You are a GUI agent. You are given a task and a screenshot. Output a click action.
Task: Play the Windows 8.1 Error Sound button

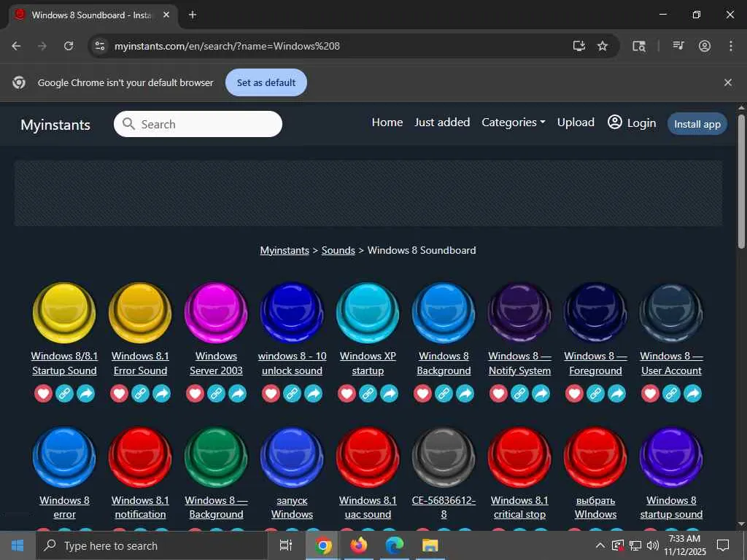pyautogui.click(x=140, y=312)
